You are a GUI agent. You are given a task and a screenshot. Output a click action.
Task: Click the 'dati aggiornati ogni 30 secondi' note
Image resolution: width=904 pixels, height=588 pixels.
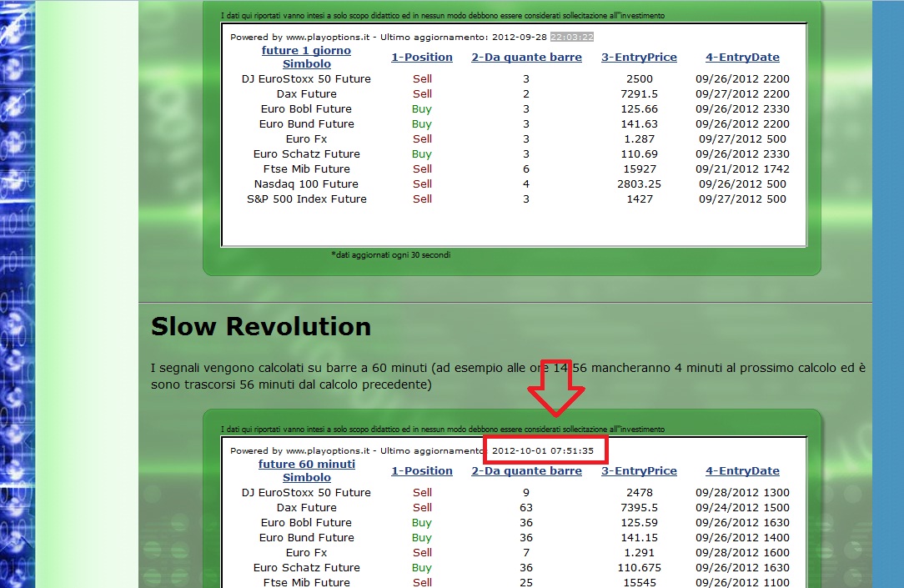pos(391,255)
